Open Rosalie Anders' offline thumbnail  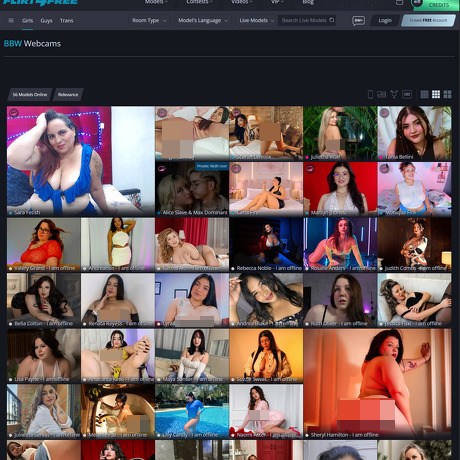pyautogui.click(x=340, y=245)
